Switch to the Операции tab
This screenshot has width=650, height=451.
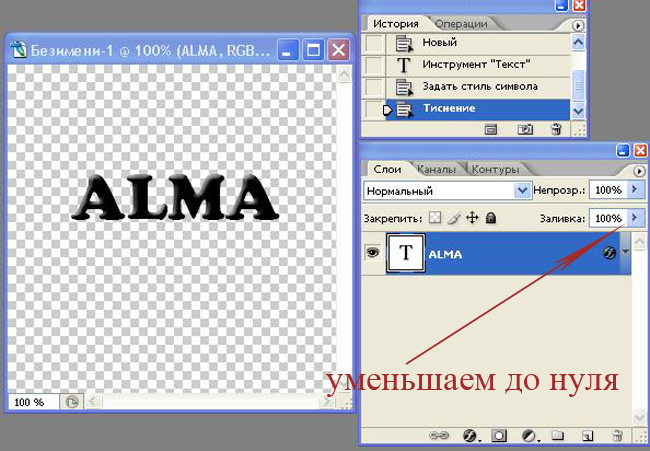pos(462,24)
